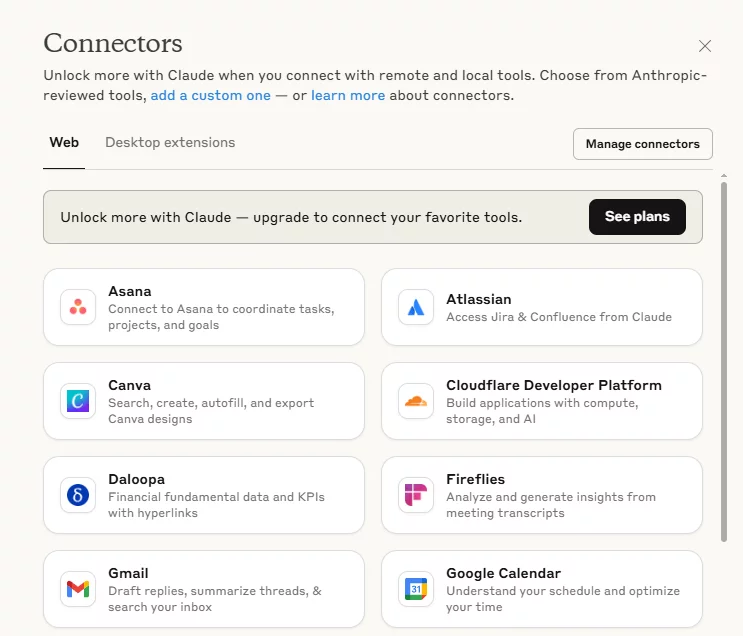
Task: Open the Gmail envelope icon
Action: coord(78,589)
